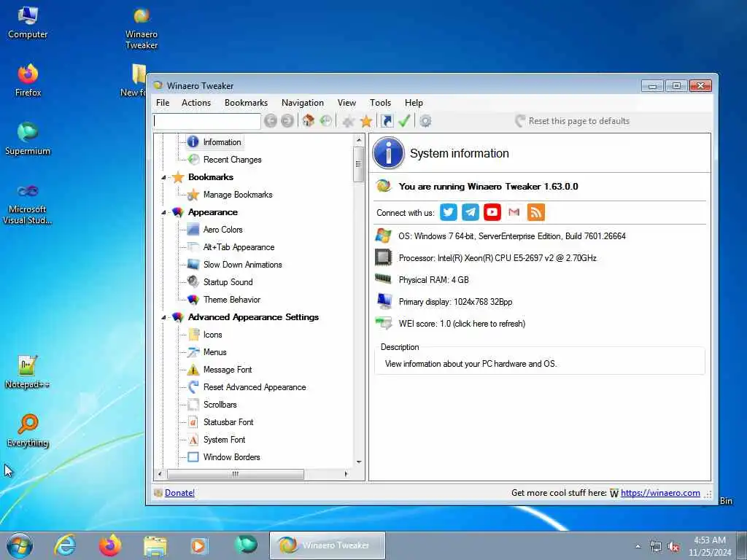Image resolution: width=747 pixels, height=560 pixels.
Task: Click the Window Borders square icon
Action: tap(193, 457)
